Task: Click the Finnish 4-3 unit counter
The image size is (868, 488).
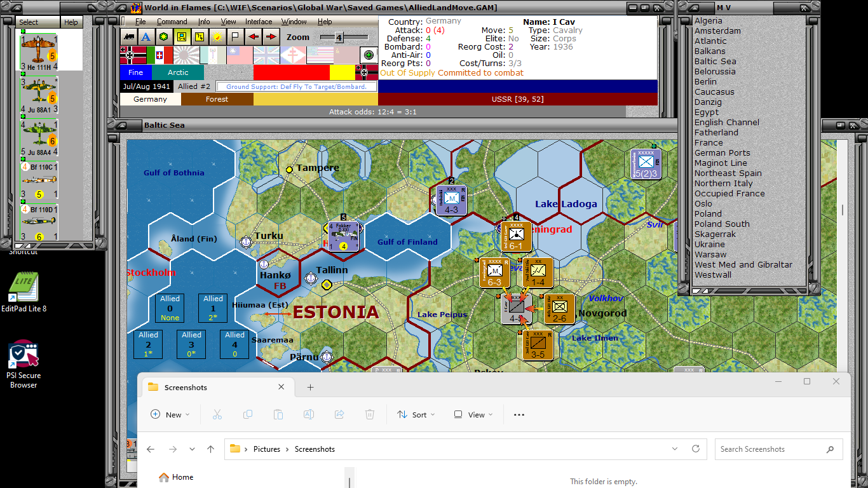Action: click(x=451, y=200)
